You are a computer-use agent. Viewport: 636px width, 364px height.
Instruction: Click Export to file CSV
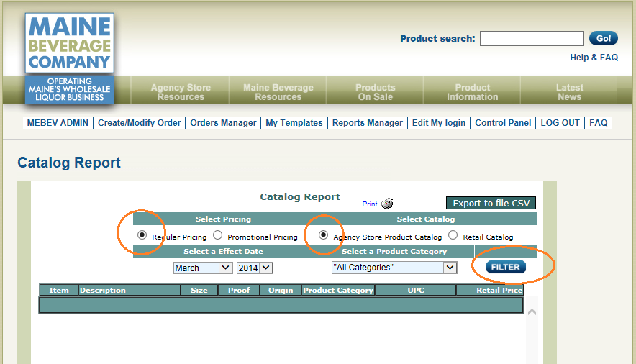[491, 203]
